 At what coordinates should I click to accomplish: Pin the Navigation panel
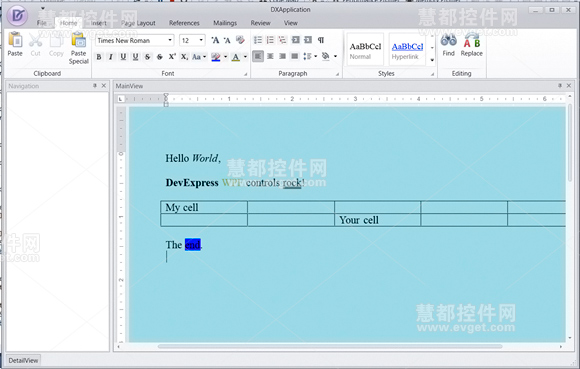[x=95, y=85]
